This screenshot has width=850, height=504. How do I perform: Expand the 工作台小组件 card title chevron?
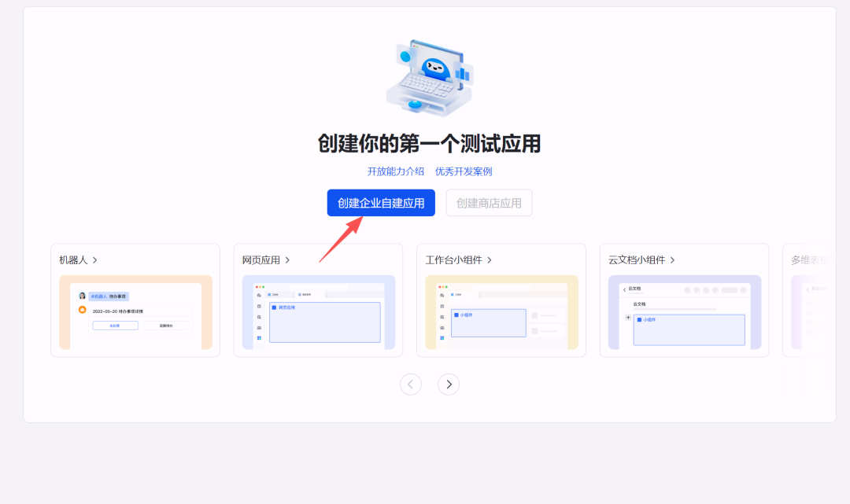(x=489, y=260)
